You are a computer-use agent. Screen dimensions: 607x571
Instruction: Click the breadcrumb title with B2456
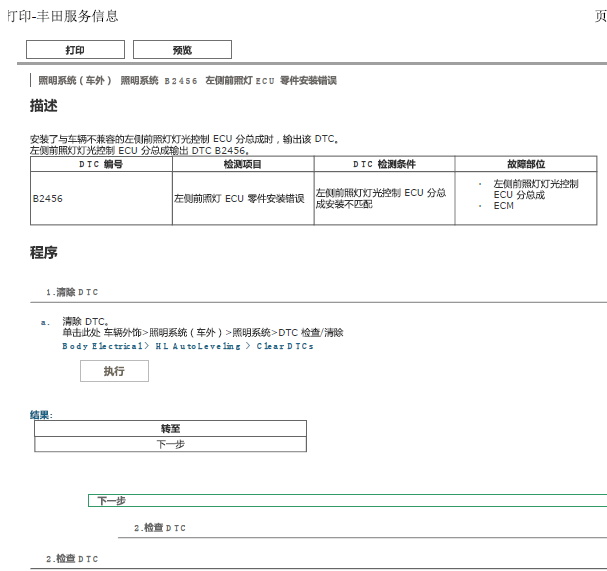point(187,81)
